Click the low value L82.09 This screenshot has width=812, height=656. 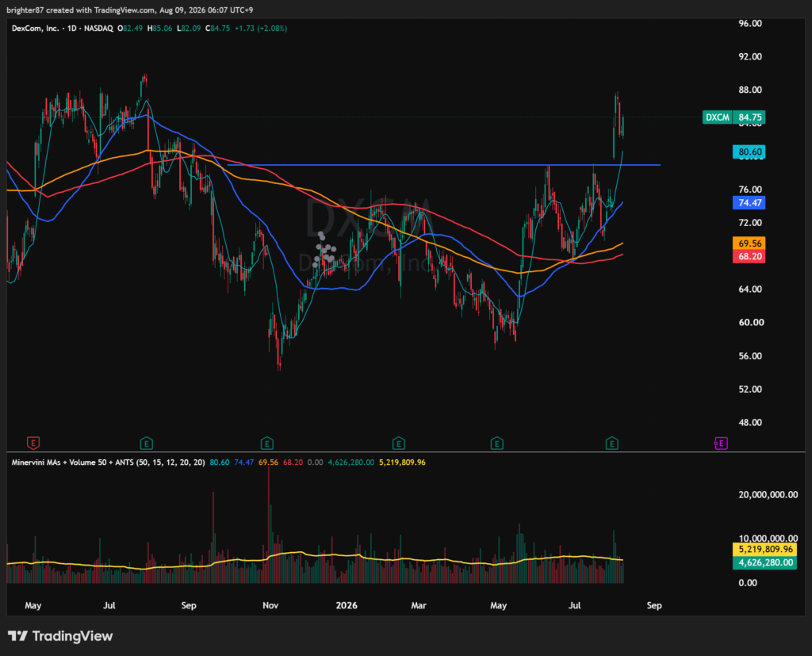(189, 29)
